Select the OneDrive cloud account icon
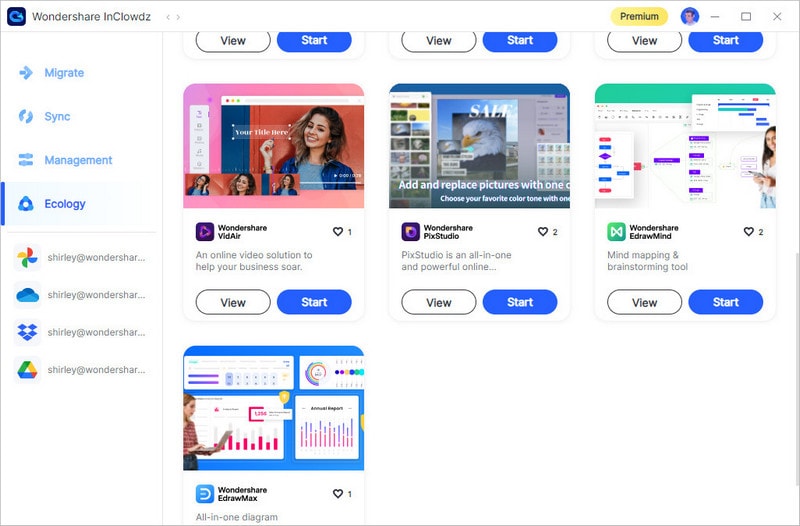The image size is (800, 526). [x=27, y=295]
